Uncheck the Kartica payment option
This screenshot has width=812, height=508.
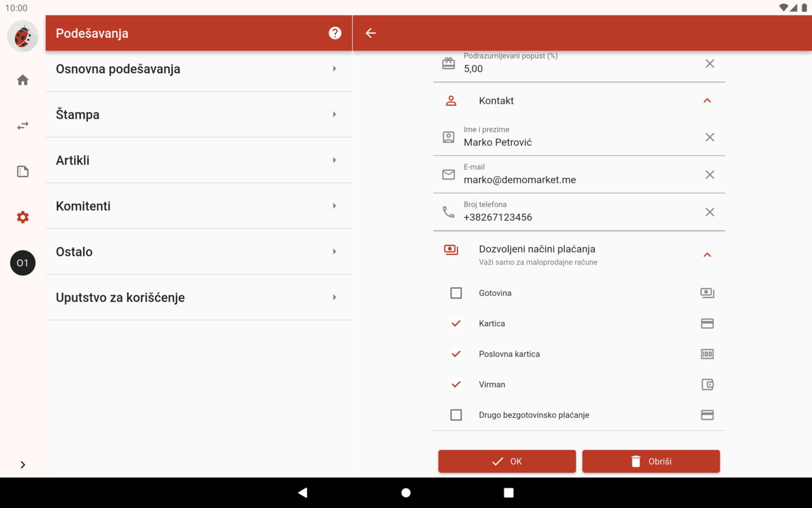point(456,323)
